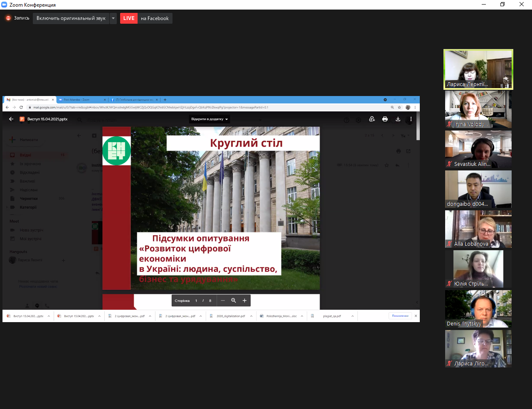Image resolution: width=532 pixels, height=409 pixels.
Task: Zoom out the slide preview
Action: [x=223, y=301]
